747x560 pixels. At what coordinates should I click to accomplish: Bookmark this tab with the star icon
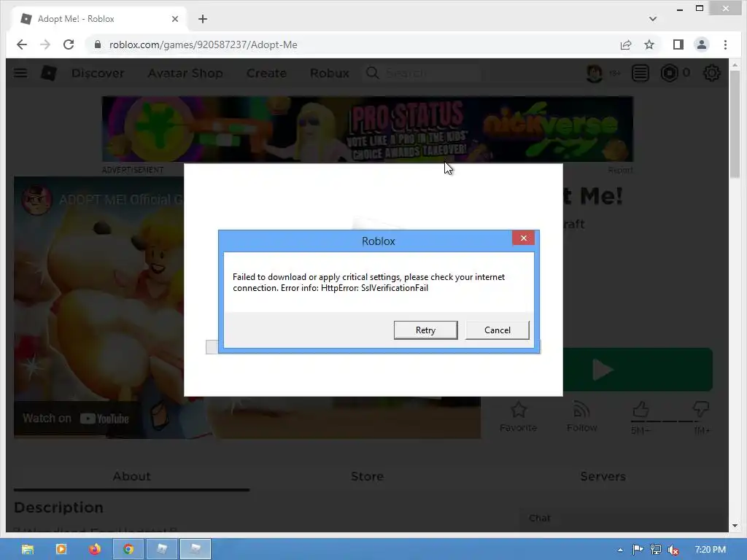pyautogui.click(x=649, y=44)
